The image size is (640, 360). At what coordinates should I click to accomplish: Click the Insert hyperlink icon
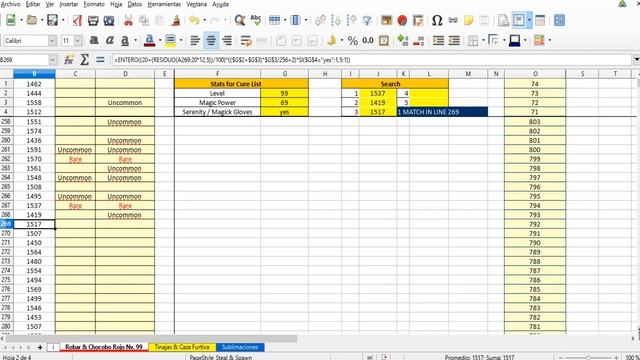point(453,20)
